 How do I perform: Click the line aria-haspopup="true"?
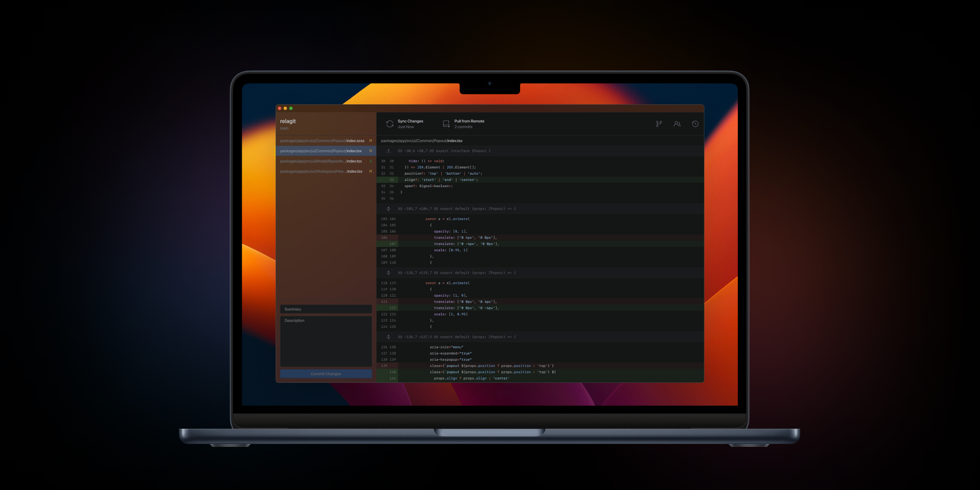[540, 360]
